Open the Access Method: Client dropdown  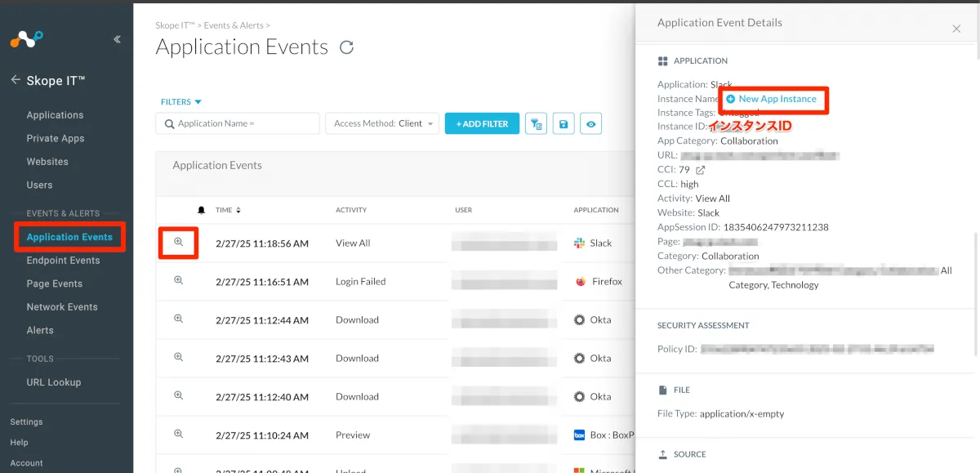[382, 123]
